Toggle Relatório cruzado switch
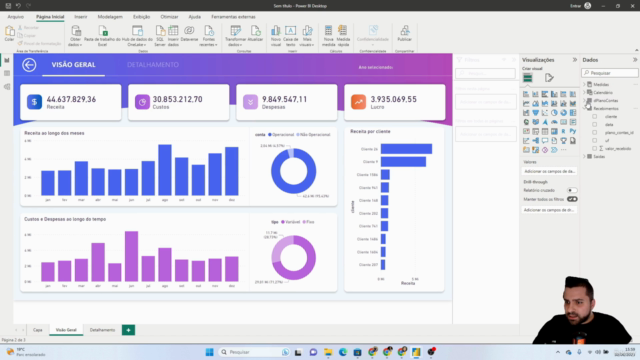The image size is (640, 360). (572, 190)
